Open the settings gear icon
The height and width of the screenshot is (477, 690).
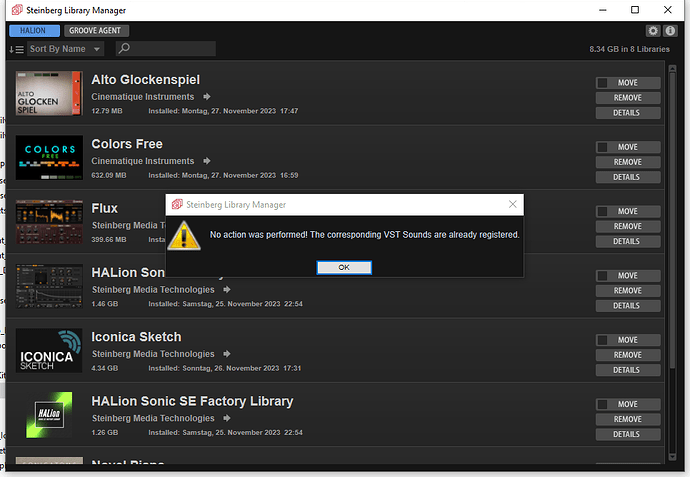point(653,31)
